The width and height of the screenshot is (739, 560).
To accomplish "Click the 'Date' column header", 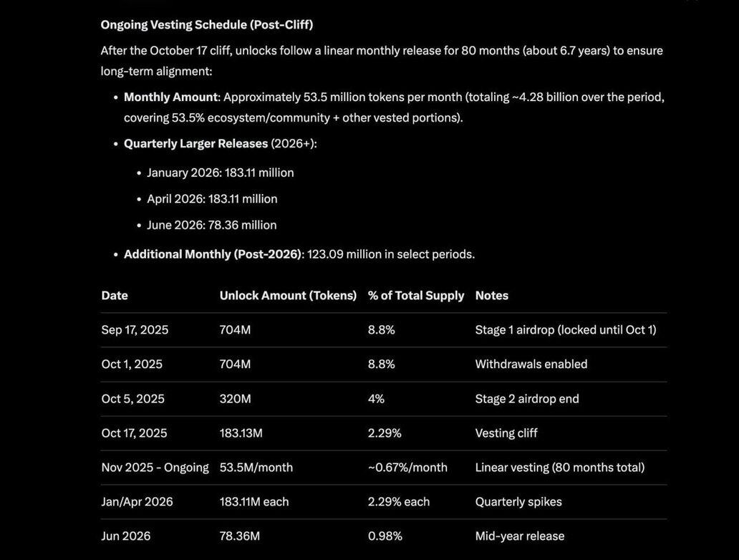I will click(115, 295).
